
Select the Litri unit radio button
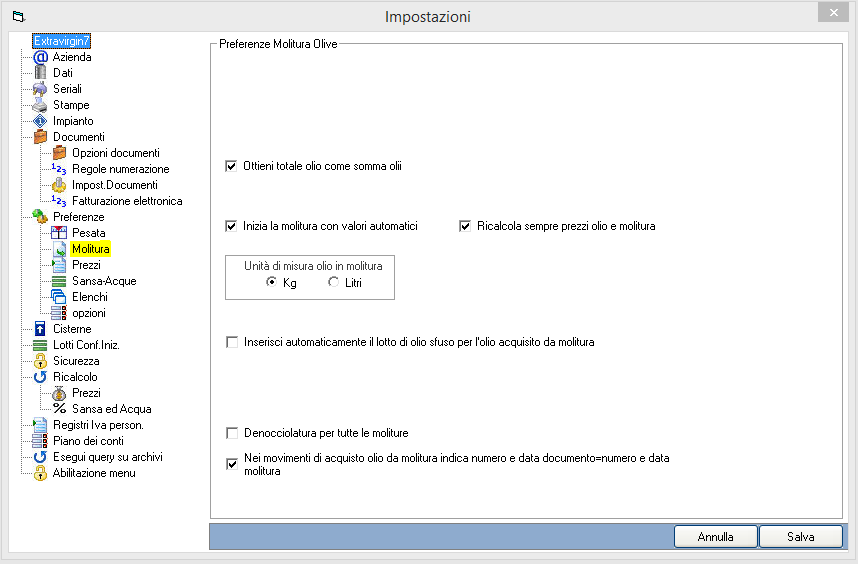[x=333, y=282]
